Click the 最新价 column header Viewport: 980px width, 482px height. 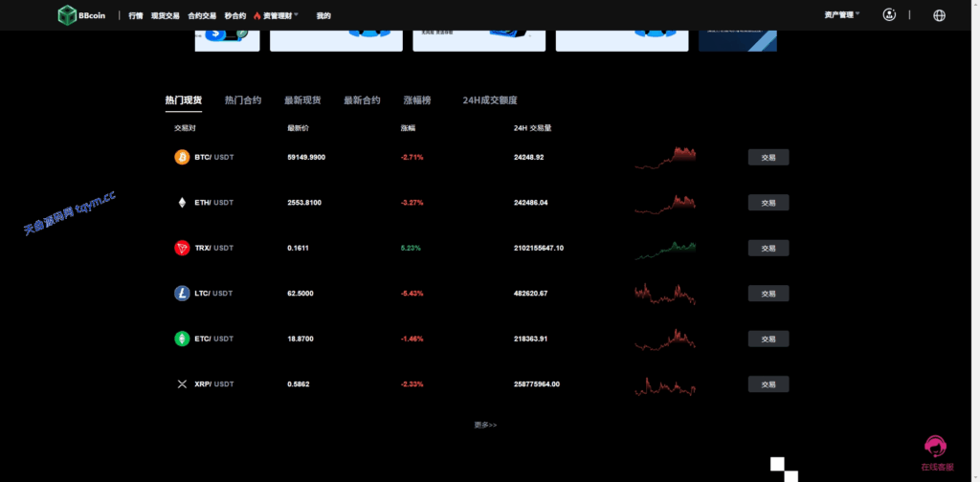click(298, 128)
